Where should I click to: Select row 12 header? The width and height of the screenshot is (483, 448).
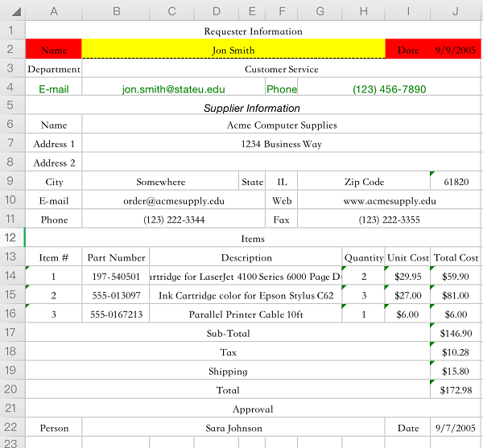coord(12,237)
